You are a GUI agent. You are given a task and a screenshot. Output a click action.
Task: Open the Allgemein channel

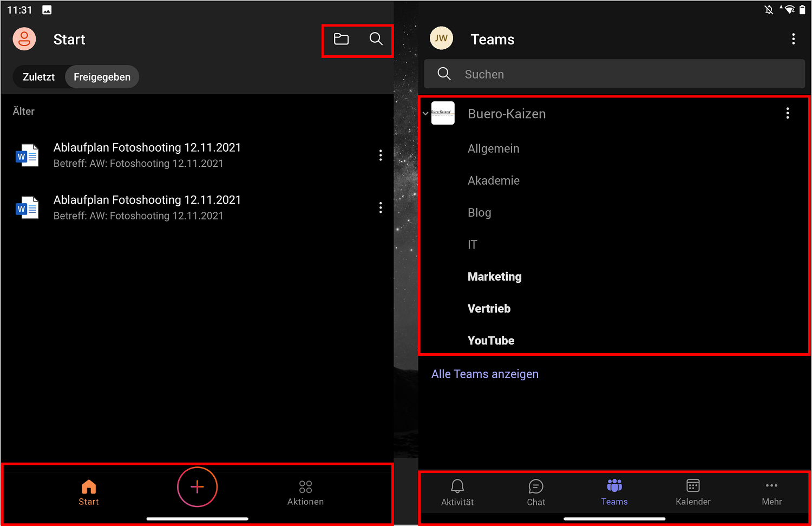493,148
